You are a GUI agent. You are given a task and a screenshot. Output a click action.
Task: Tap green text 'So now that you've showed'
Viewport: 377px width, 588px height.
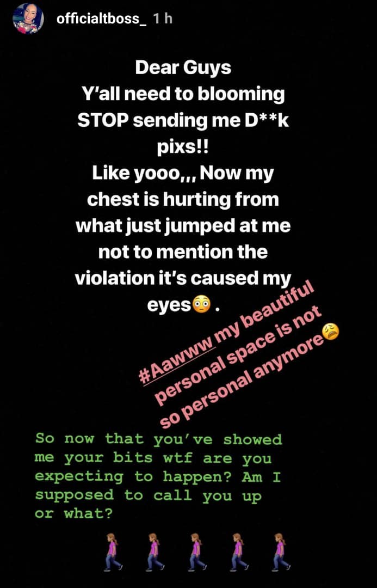pos(158,438)
